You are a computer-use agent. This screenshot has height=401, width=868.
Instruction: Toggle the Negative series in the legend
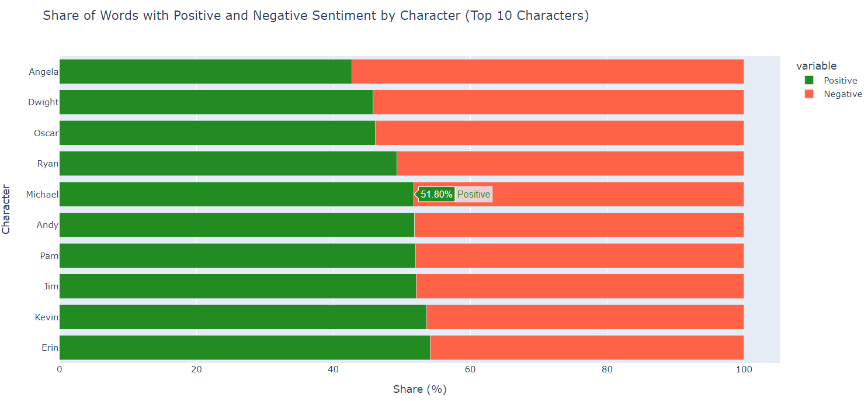click(x=842, y=94)
